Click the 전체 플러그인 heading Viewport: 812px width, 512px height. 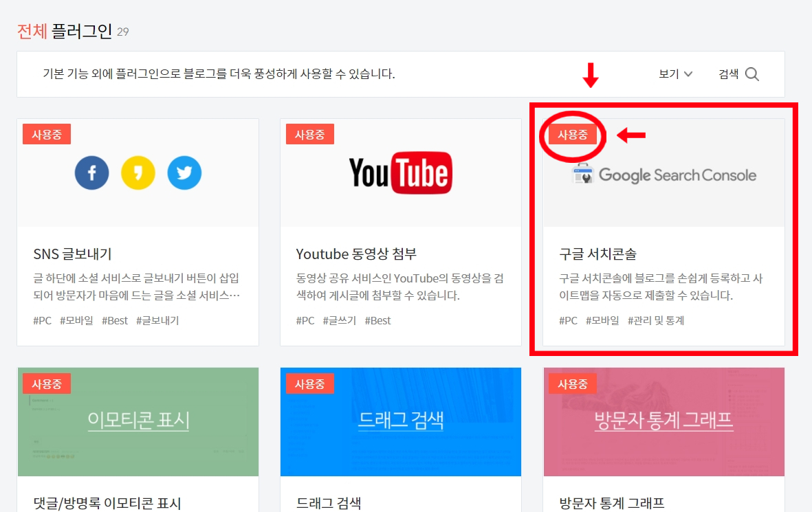point(65,31)
